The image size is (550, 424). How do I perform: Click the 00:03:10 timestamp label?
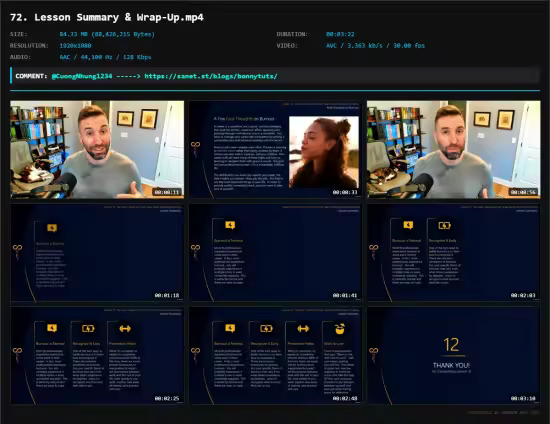click(x=523, y=398)
